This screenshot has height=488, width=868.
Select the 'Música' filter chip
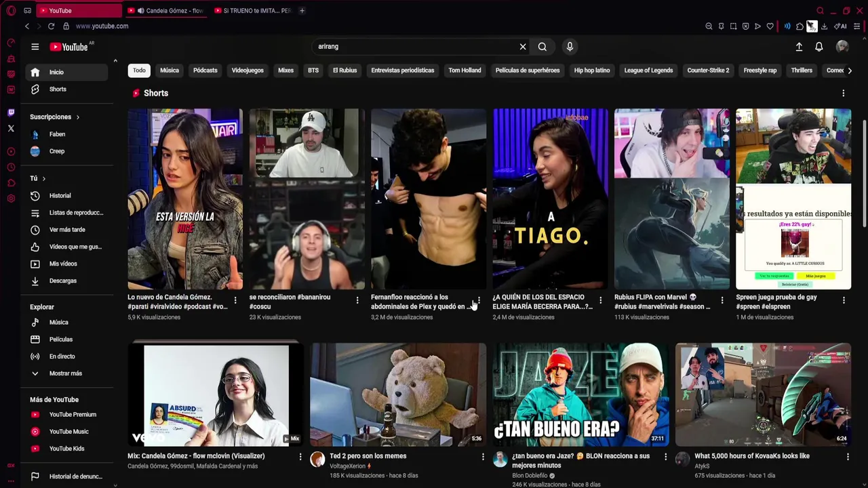[170, 70]
